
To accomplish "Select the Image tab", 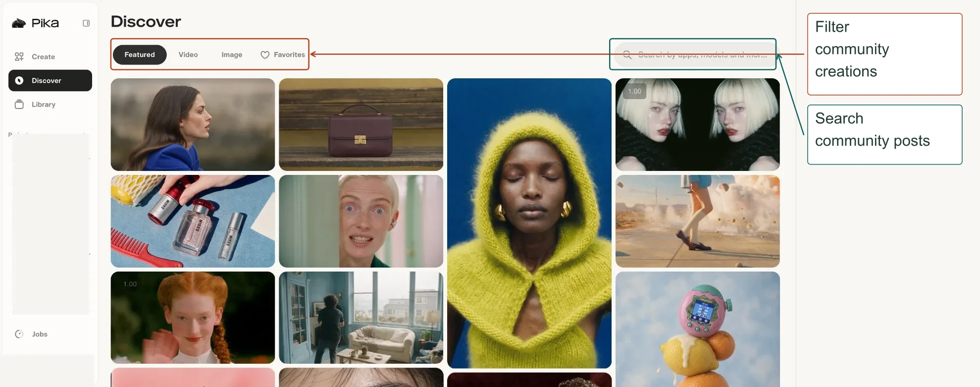I will pos(232,55).
